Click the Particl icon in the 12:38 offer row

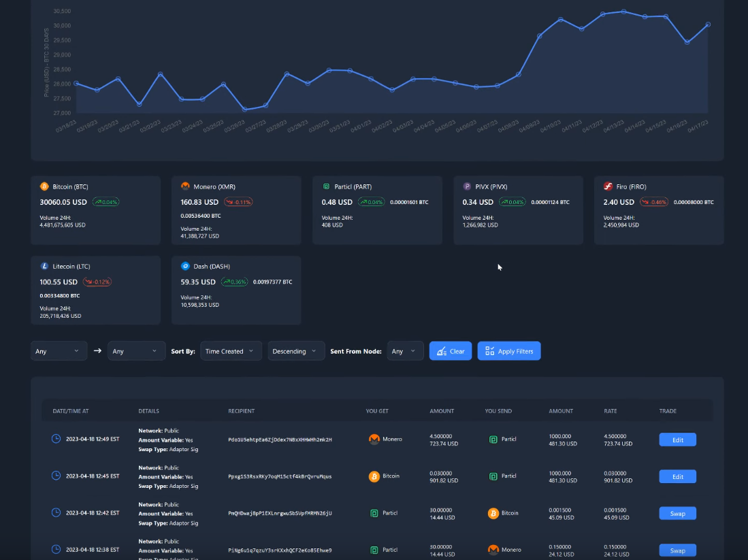tap(374, 550)
